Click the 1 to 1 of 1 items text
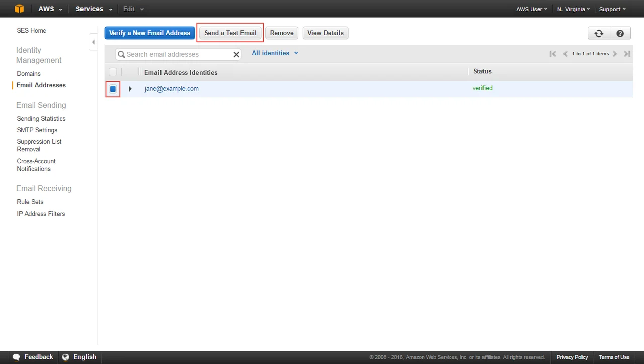The image size is (644, 364). (x=590, y=54)
